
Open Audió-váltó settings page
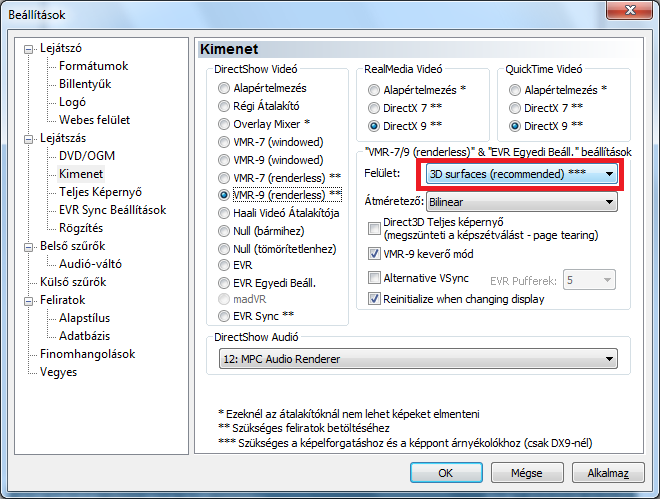pyautogui.click(x=90, y=264)
